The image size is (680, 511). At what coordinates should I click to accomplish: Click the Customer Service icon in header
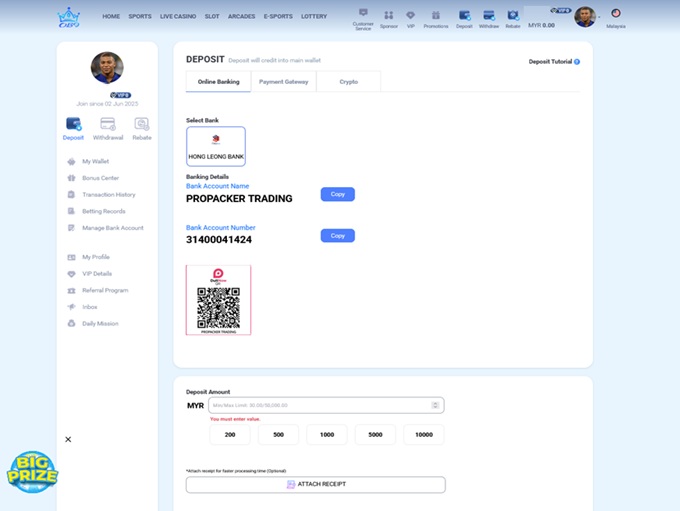pyautogui.click(x=363, y=13)
